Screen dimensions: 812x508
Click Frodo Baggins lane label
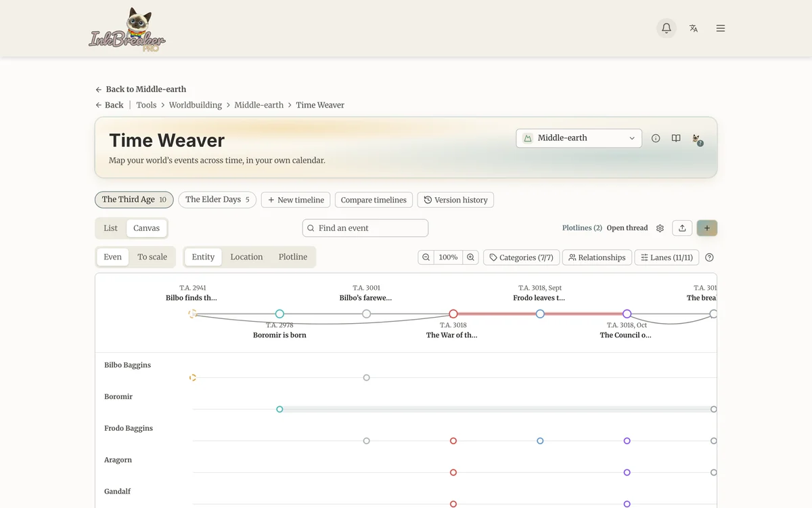tap(129, 428)
